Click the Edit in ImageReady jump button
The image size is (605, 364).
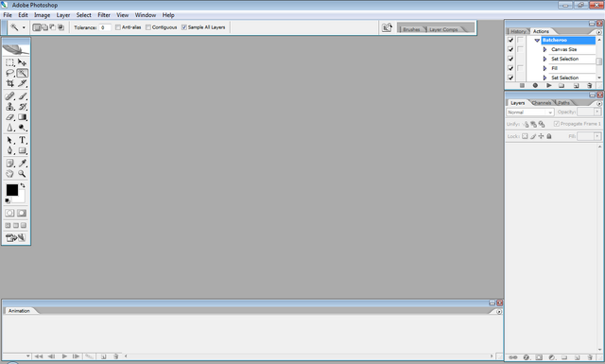pos(16,237)
